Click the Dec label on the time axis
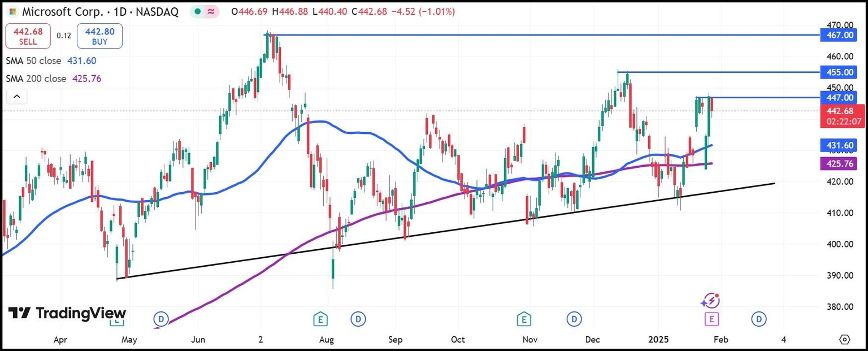868x351 pixels. pyautogui.click(x=592, y=340)
